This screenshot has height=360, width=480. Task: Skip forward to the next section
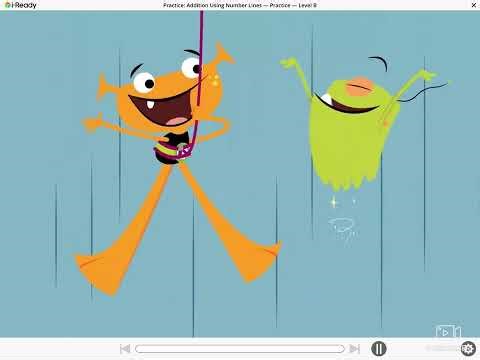[x=355, y=349]
